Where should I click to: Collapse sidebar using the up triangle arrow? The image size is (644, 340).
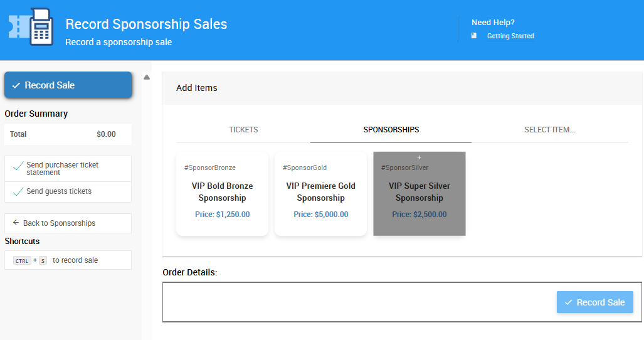(147, 77)
